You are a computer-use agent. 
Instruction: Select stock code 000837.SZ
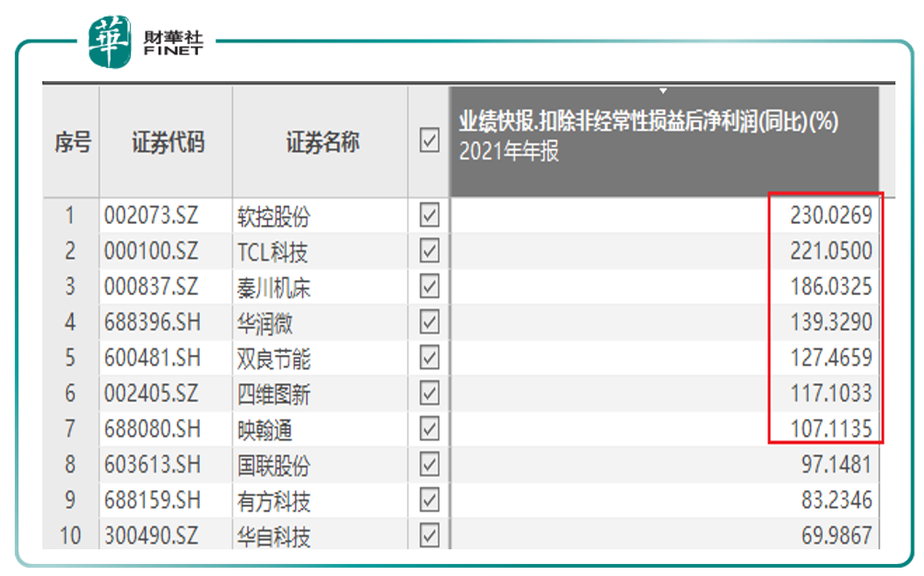pos(151,287)
